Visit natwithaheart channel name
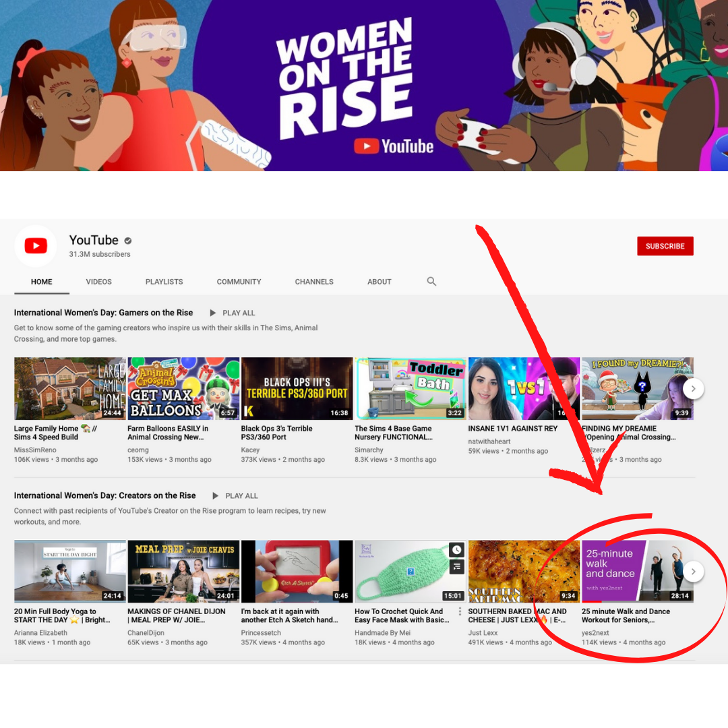 pyautogui.click(x=489, y=442)
